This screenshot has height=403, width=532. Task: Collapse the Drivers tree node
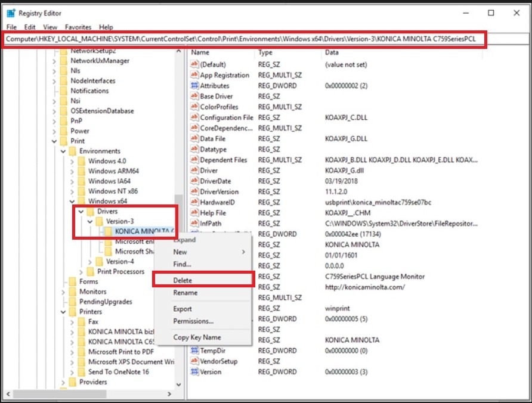(x=81, y=212)
